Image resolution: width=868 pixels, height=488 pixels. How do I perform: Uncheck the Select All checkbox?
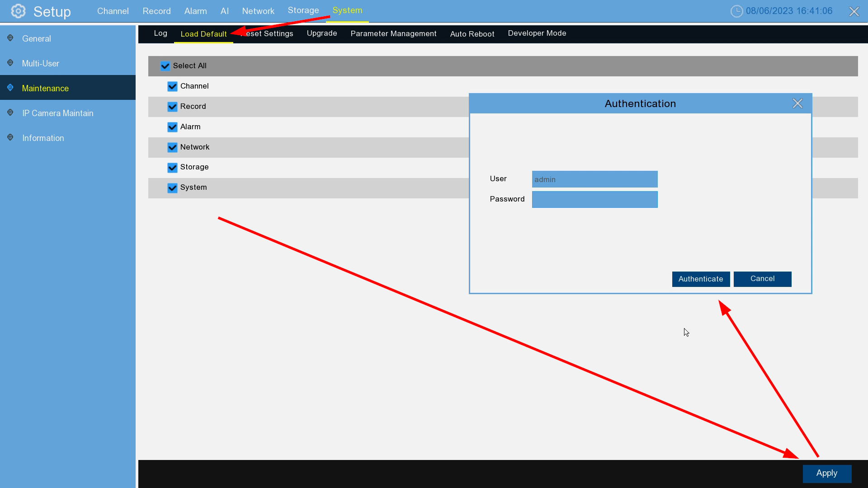pyautogui.click(x=165, y=66)
